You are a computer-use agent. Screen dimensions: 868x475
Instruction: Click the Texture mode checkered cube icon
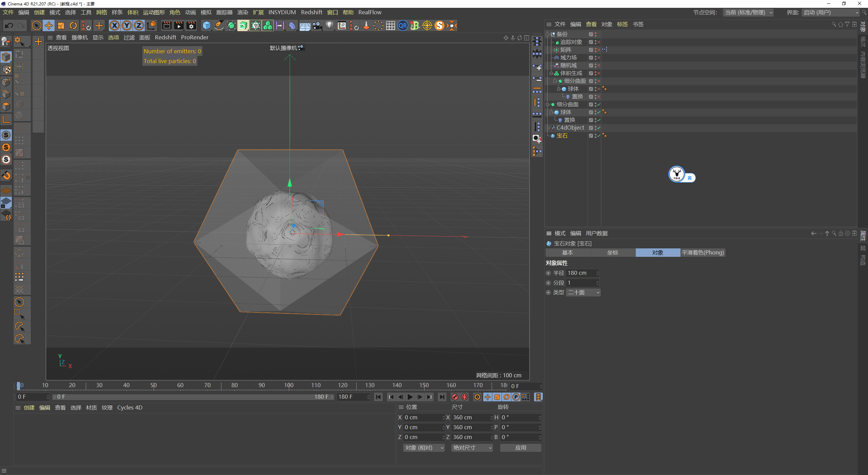[6, 70]
